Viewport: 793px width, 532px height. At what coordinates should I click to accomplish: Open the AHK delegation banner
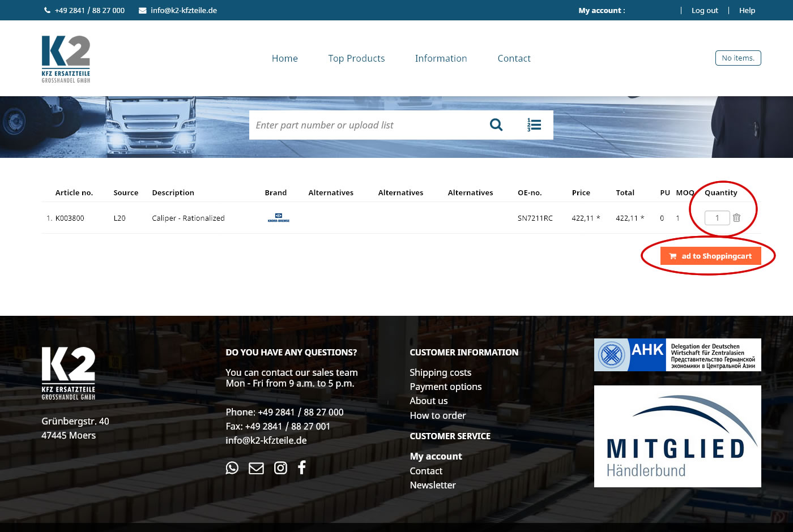[677, 355]
